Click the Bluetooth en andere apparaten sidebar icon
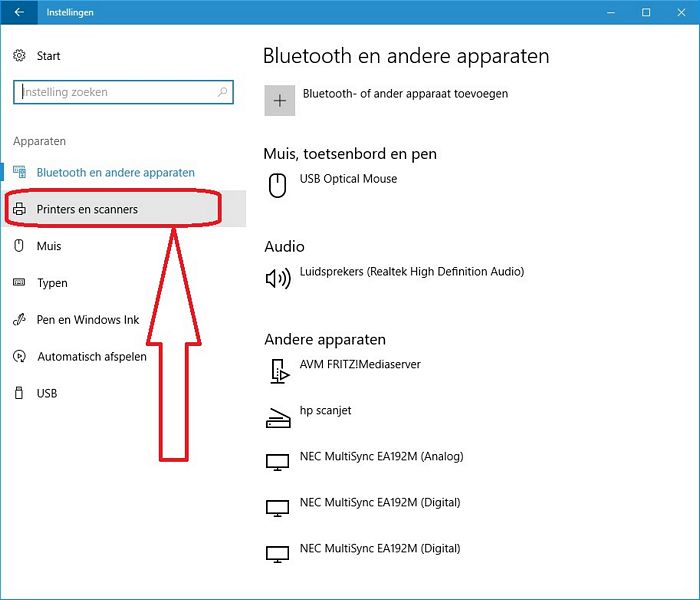This screenshot has width=700, height=600. (19, 172)
